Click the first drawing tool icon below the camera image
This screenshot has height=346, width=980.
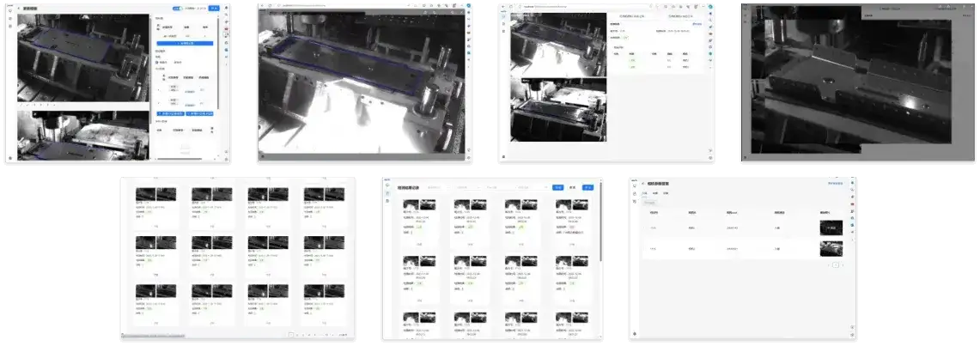pos(21,105)
